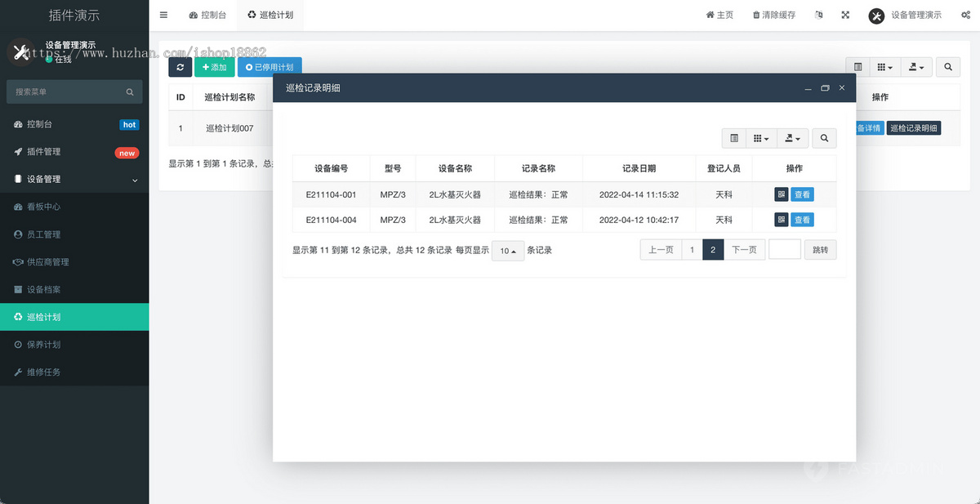Go to page 1 in the record pagination
This screenshot has height=504, width=980.
click(692, 249)
